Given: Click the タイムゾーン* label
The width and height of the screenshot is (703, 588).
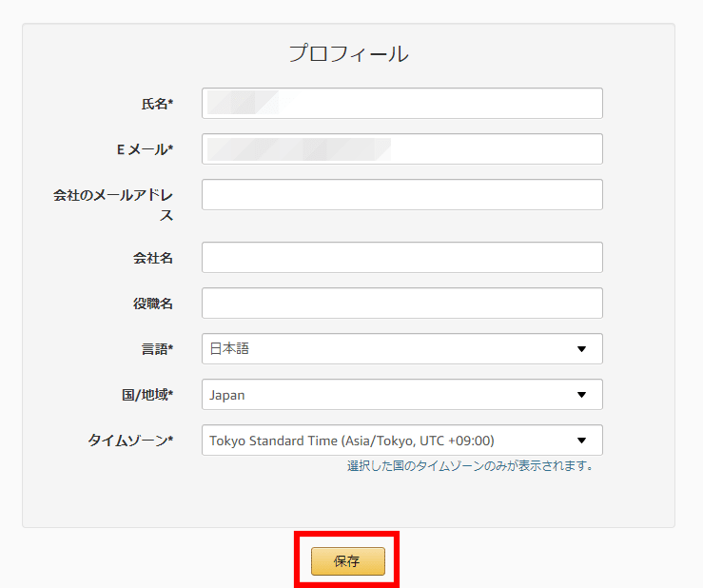Looking at the screenshot, I should point(130,441).
